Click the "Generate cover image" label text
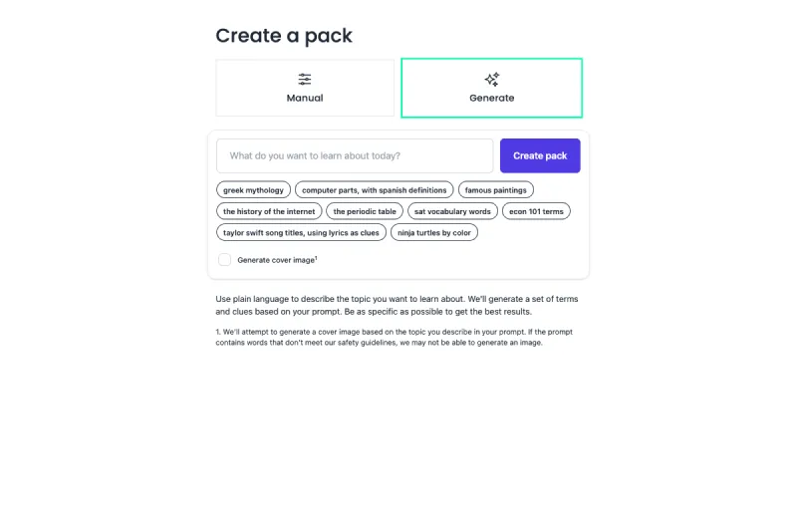The width and height of the screenshot is (797, 532). click(x=275, y=260)
